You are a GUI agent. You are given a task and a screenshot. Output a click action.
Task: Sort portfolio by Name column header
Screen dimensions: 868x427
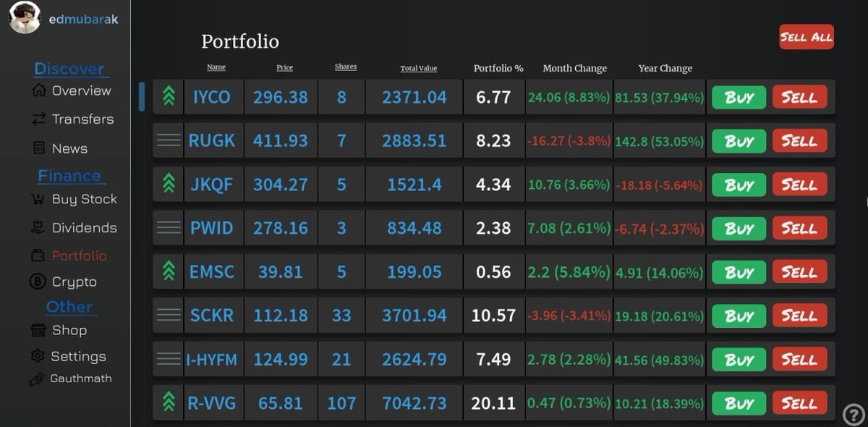coord(216,67)
